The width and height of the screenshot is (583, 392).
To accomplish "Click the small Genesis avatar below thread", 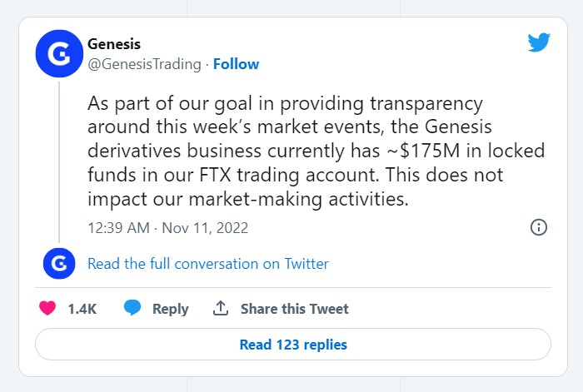I will (58, 264).
